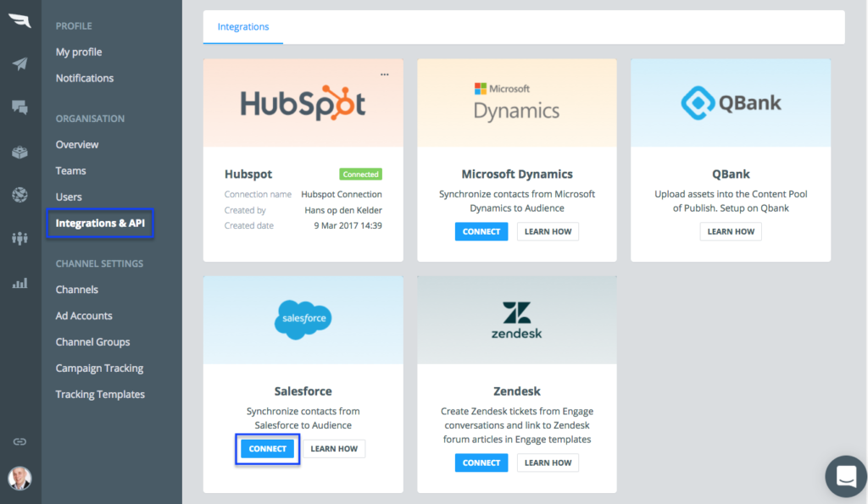The height and width of the screenshot is (504, 868).
Task: Click the link chain icon in sidebar
Action: click(x=20, y=441)
